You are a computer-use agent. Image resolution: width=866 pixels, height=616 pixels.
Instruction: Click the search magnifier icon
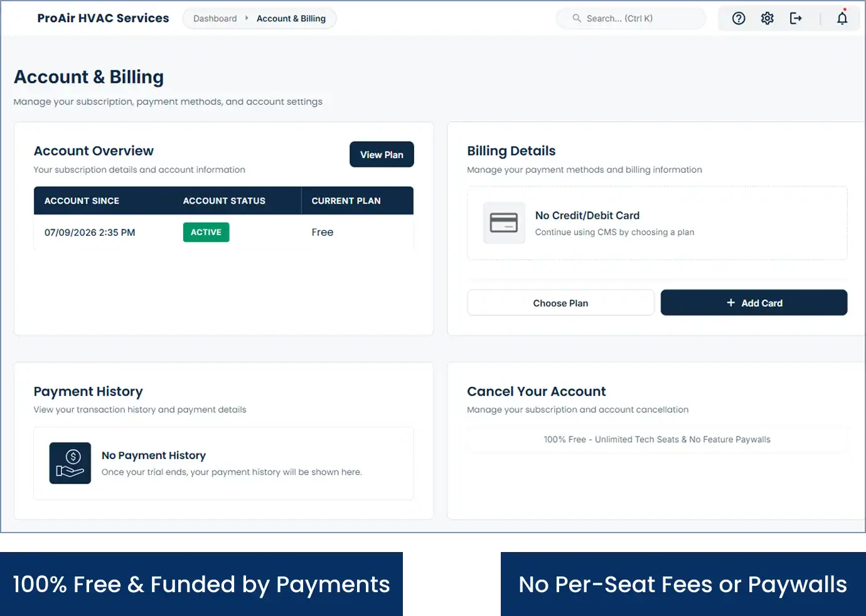click(x=577, y=18)
